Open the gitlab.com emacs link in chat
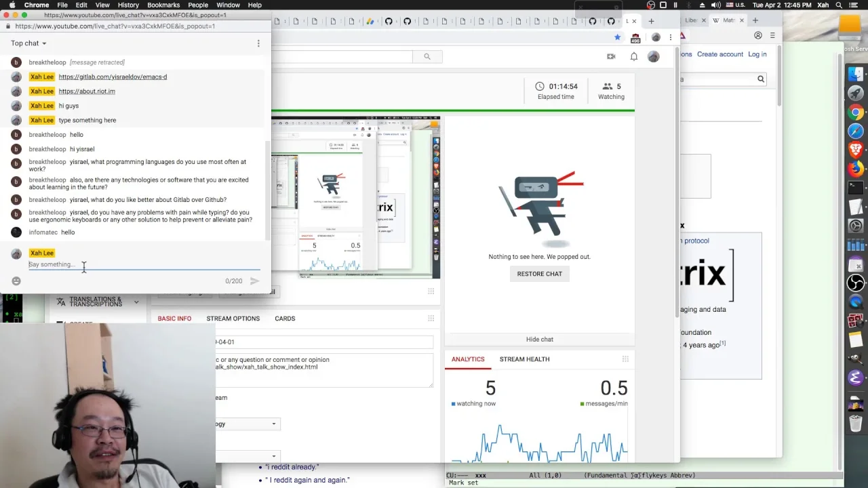This screenshot has width=868, height=488. pyautogui.click(x=113, y=77)
